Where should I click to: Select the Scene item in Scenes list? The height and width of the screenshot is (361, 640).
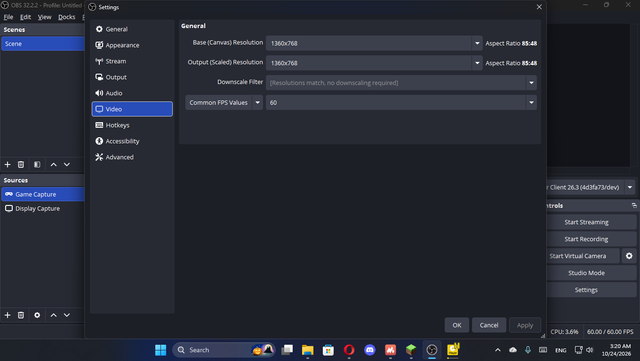click(43, 44)
